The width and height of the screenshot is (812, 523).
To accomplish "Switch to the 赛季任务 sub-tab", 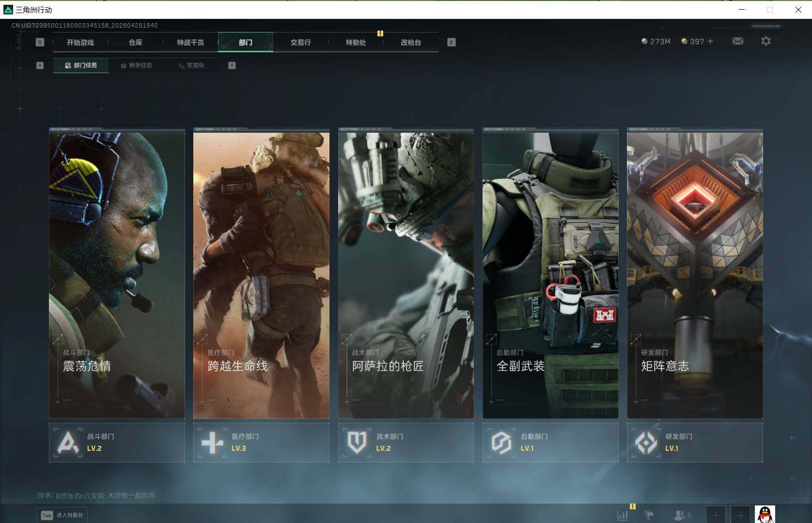I will point(136,65).
